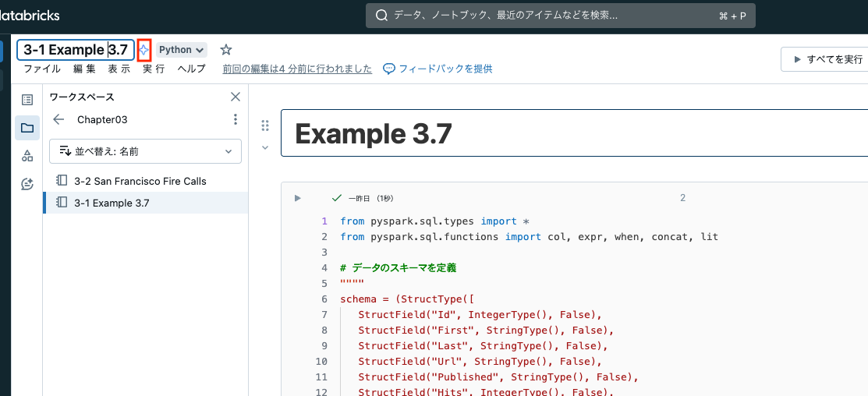Click line number 5 in gutter
Image resolution: width=868 pixels, height=396 pixels.
click(x=324, y=284)
